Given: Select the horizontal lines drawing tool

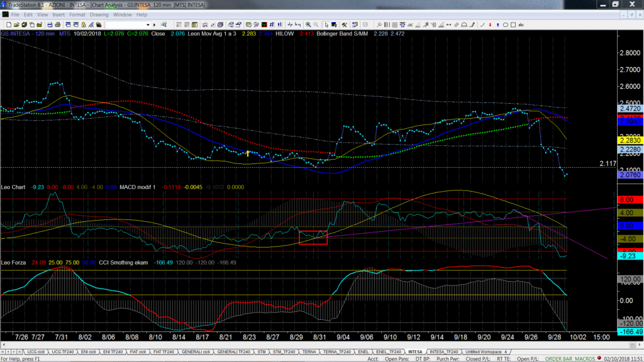Looking at the screenshot, I should [x=395, y=25].
